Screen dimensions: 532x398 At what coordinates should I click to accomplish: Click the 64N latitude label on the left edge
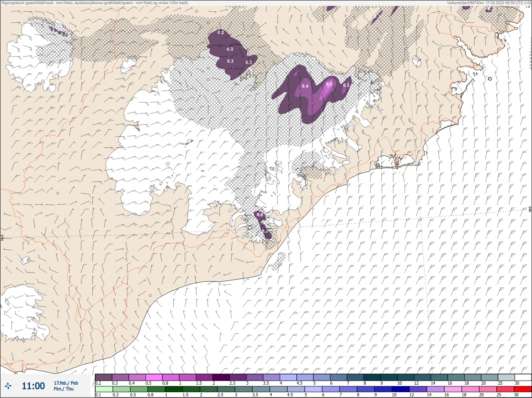[2, 238]
